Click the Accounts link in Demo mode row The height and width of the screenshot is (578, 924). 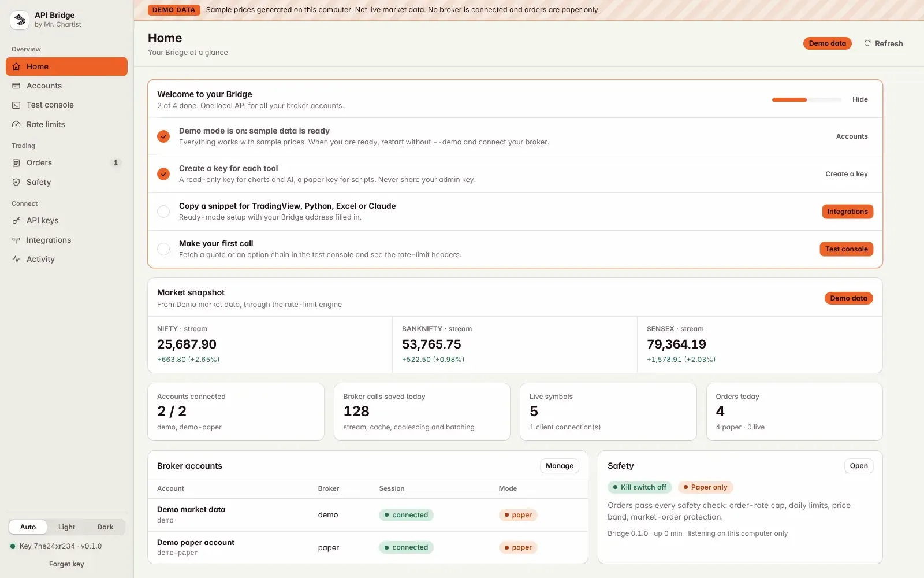[852, 136]
